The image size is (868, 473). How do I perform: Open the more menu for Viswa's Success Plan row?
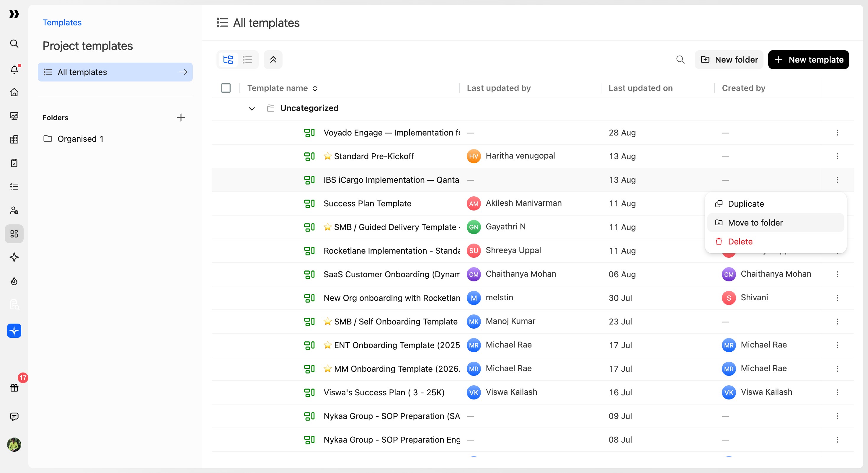tap(837, 392)
